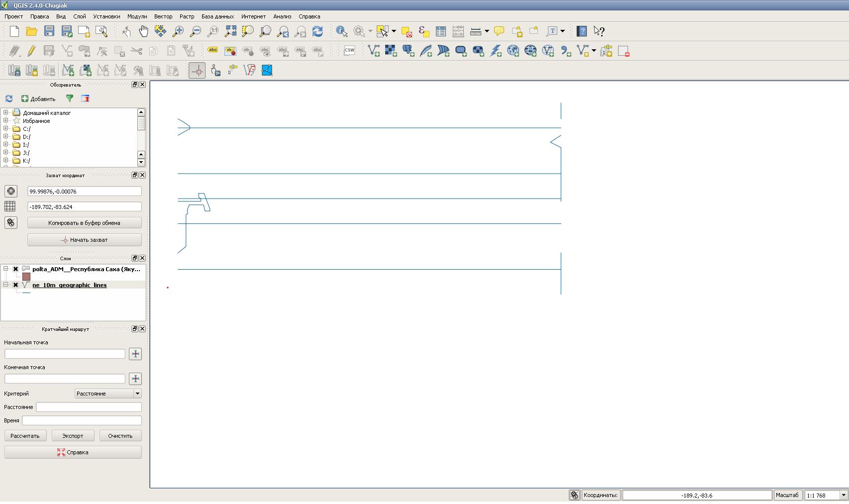Open the scale dropdown in status bar
The width and height of the screenshot is (849, 504).
point(844,495)
